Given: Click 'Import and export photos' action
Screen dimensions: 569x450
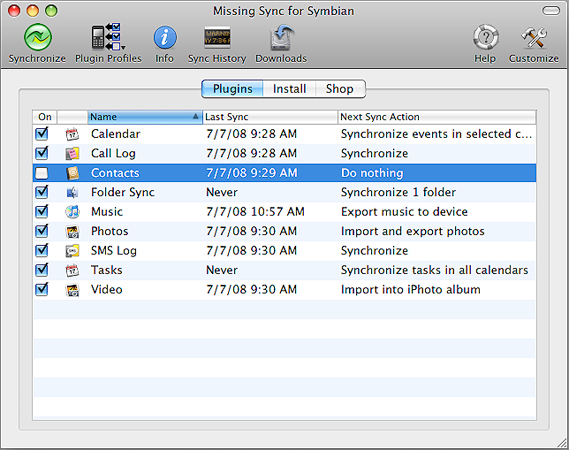Looking at the screenshot, I should [413, 232].
